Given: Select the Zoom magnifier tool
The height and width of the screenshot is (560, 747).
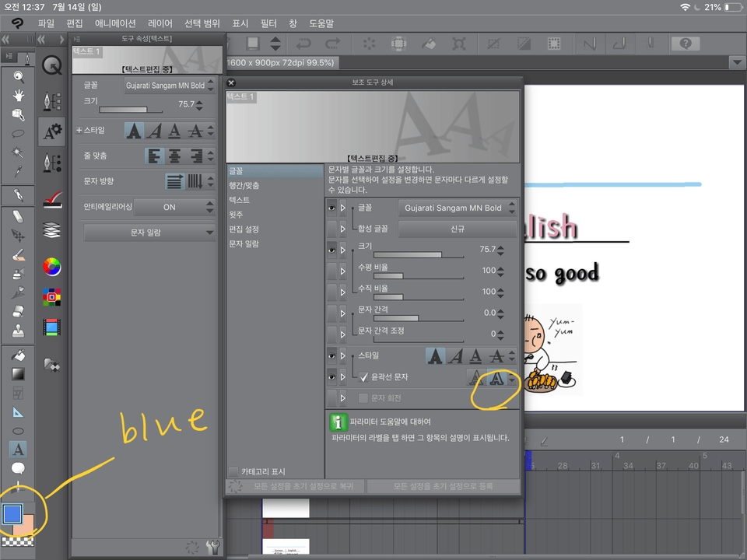Looking at the screenshot, I should coord(19,76).
